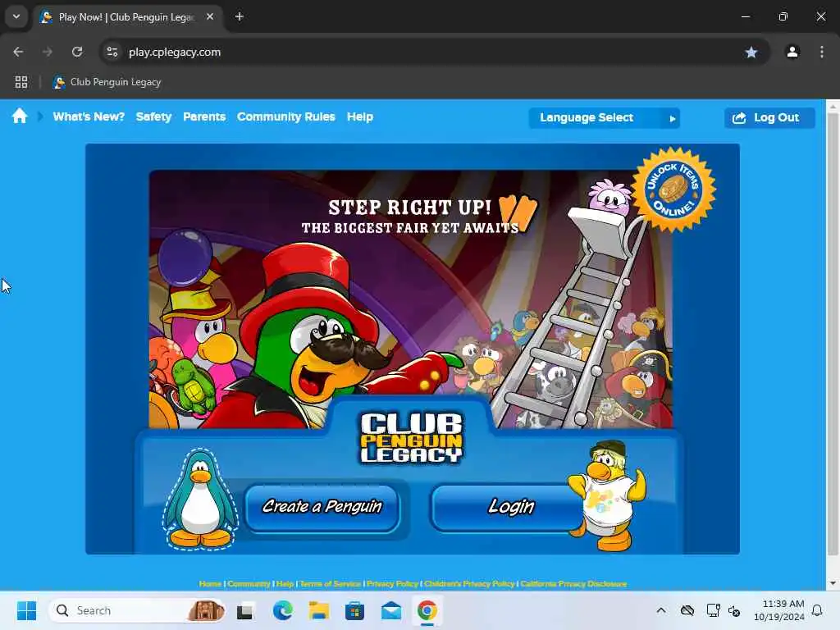Image resolution: width=840 pixels, height=630 pixels.
Task: Click the muted volume tray icon
Action: pyautogui.click(x=734, y=610)
